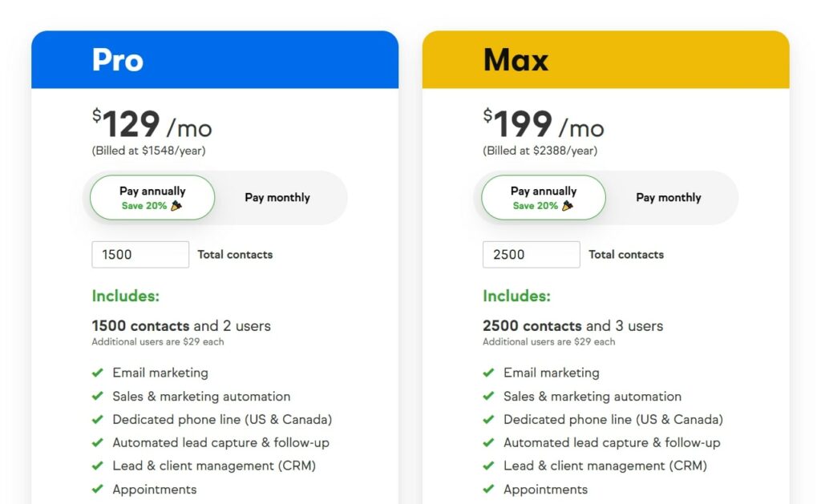The height and width of the screenshot is (504, 821).
Task: Click the yellow Max plan header
Action: (x=606, y=59)
